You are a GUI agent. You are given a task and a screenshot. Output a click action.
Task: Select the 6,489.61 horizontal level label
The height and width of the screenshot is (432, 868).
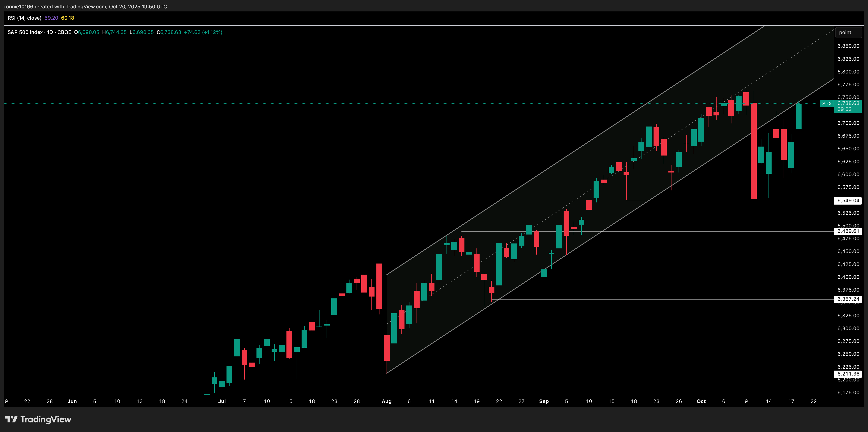coord(848,231)
